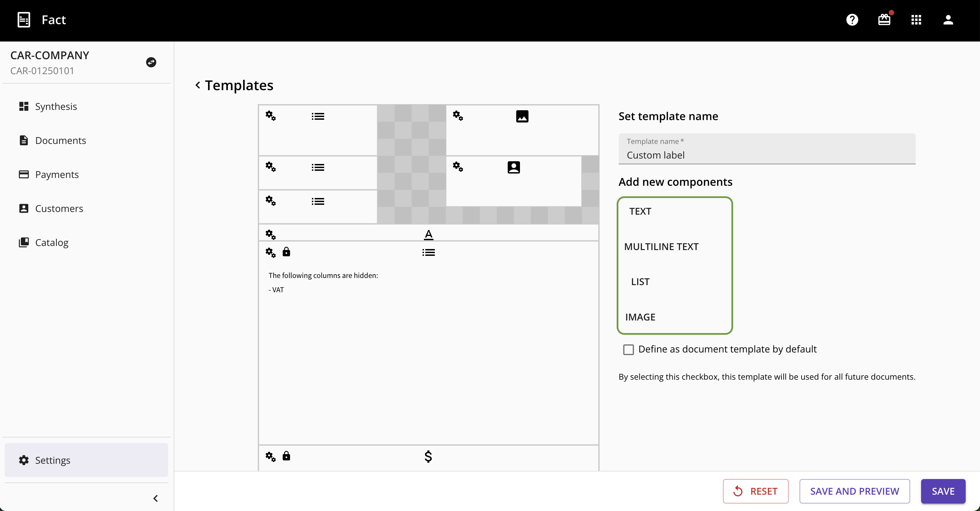
Task: Open the apps grid launcher
Action: point(916,20)
